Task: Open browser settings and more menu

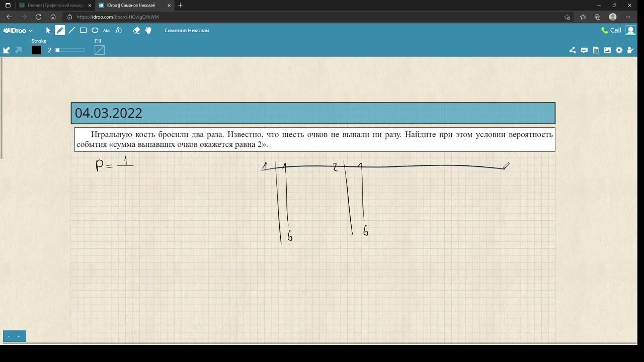Action: click(628, 17)
